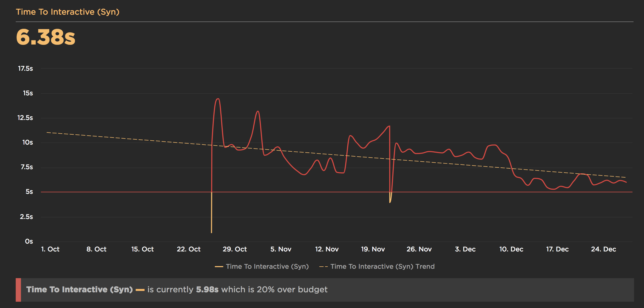Click the 24. Dec axis label
The image size is (644, 308).
[603, 249]
